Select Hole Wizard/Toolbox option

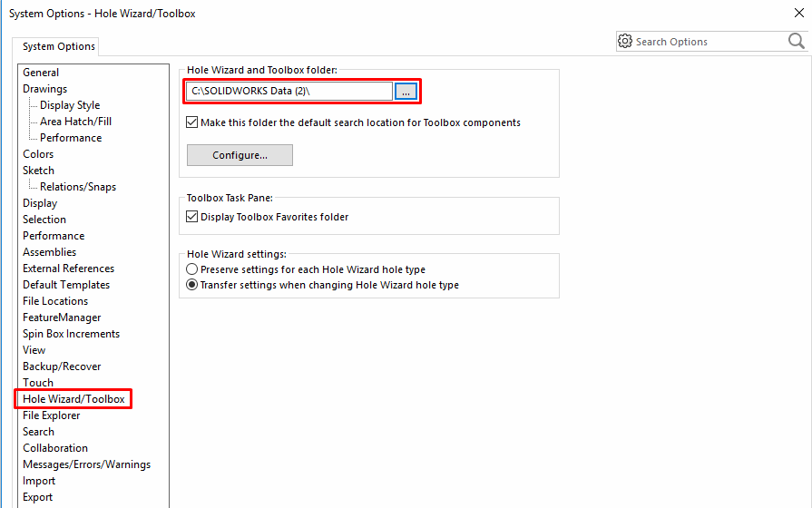tap(73, 399)
